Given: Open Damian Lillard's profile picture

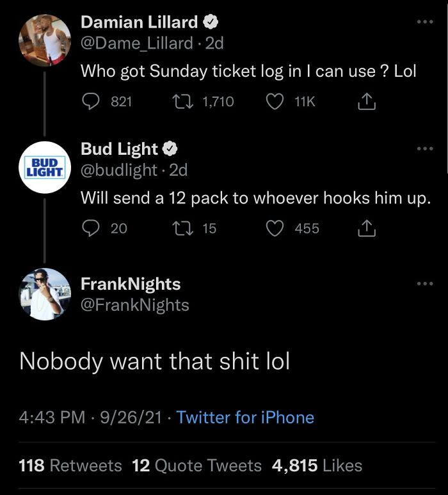Looking at the screenshot, I should tap(44, 40).
